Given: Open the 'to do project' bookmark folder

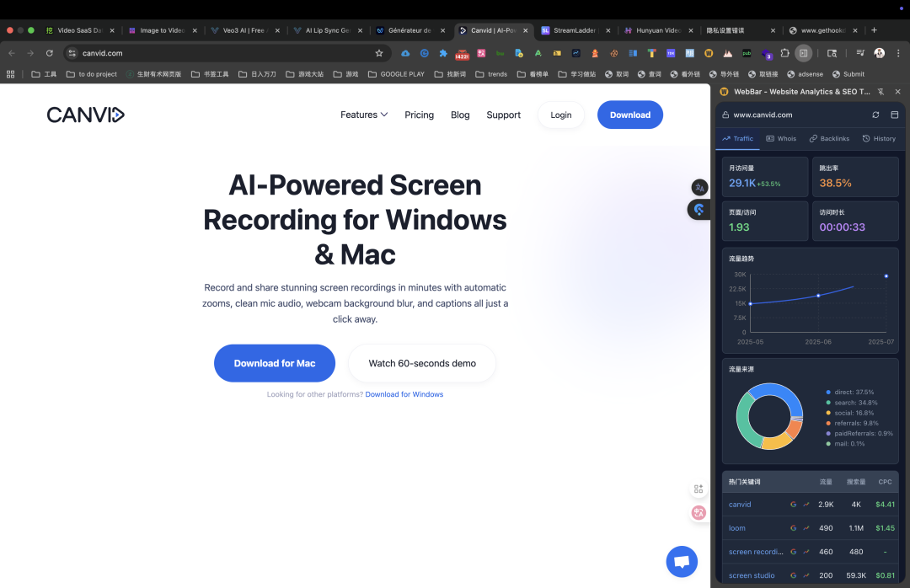Looking at the screenshot, I should 92,74.
